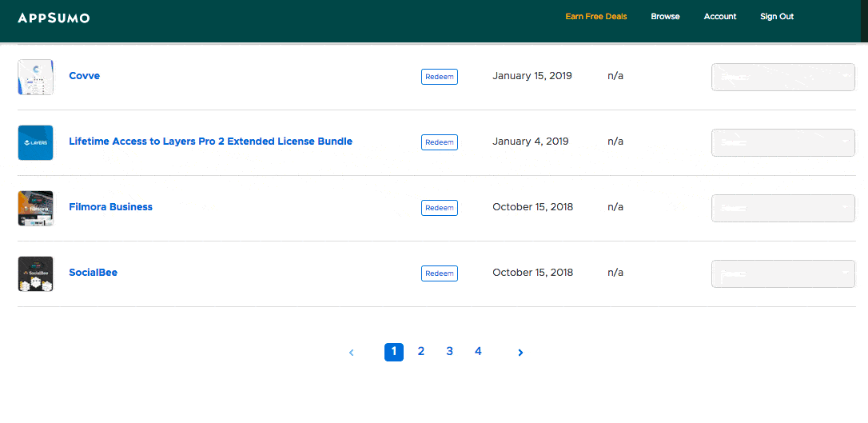Redeem the Covve deal
The image size is (868, 423).
(439, 77)
